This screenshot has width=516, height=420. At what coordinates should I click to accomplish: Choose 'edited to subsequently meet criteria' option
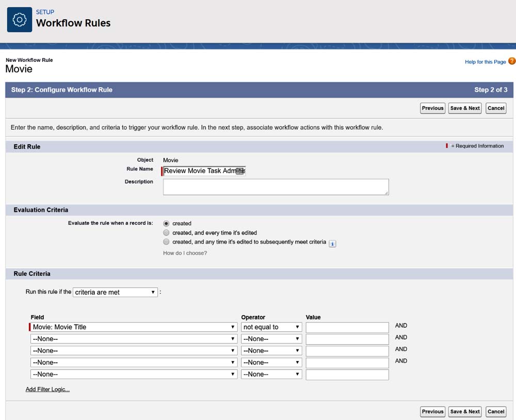(166, 241)
